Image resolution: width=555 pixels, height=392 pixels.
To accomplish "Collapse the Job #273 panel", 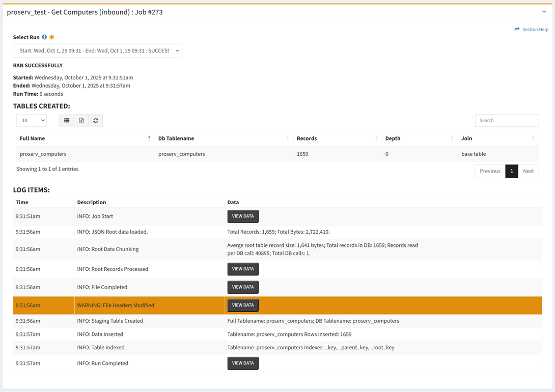I will pos(544,12).
